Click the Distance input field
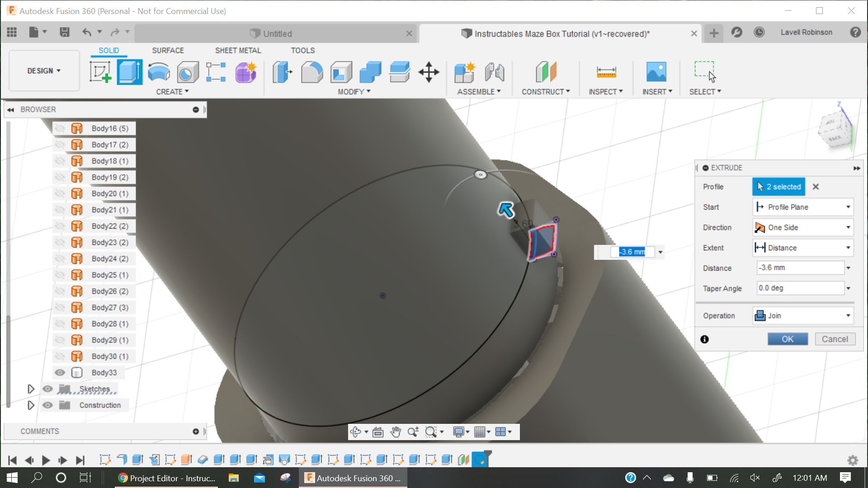Image resolution: width=868 pixels, height=488 pixels. 800,268
